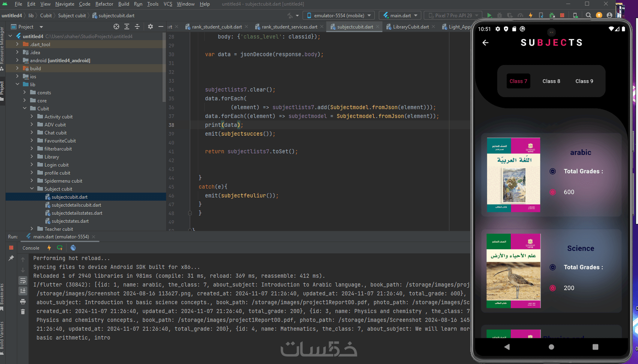
Task: Click the Debug bug icon in toolbar
Action: click(x=500, y=15)
